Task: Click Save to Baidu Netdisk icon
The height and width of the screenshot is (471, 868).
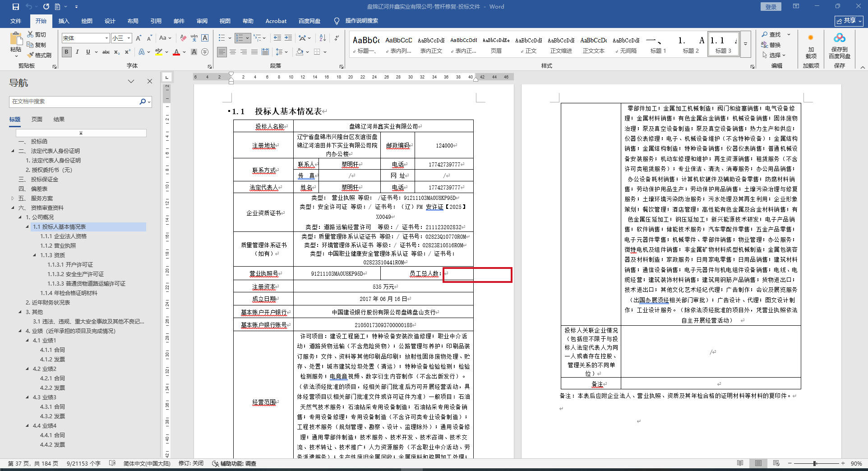Action: (839, 45)
